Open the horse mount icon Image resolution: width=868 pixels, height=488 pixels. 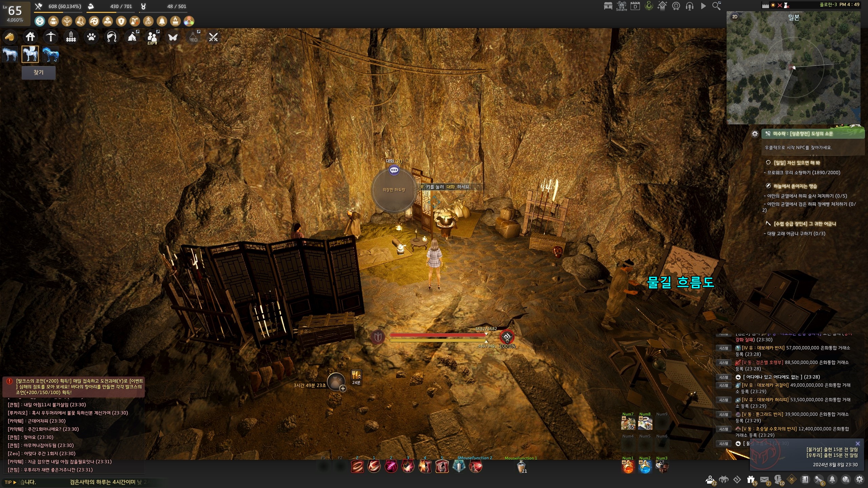10,37
